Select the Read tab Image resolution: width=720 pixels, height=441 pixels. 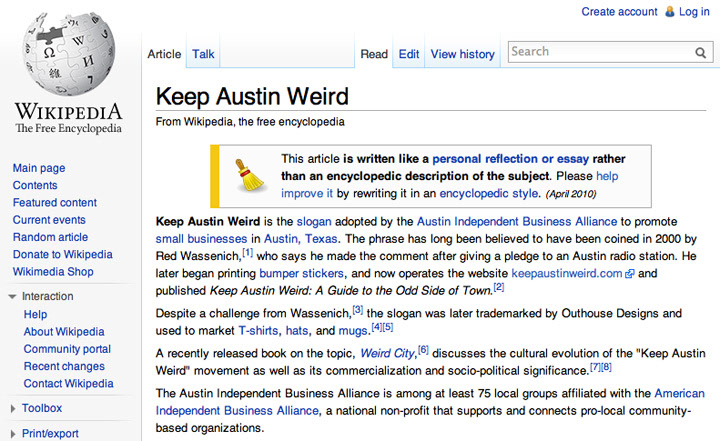[374, 54]
